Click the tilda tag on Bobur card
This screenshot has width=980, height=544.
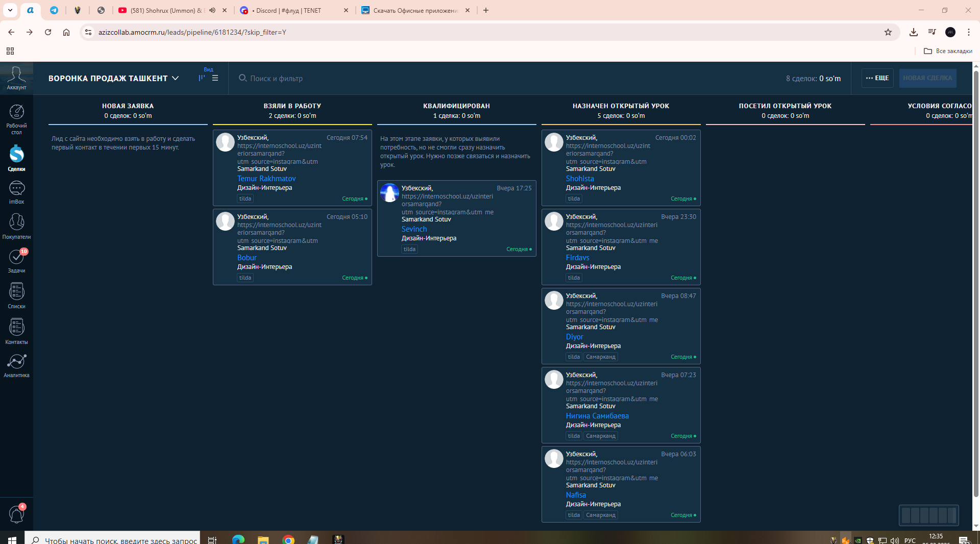[245, 278]
